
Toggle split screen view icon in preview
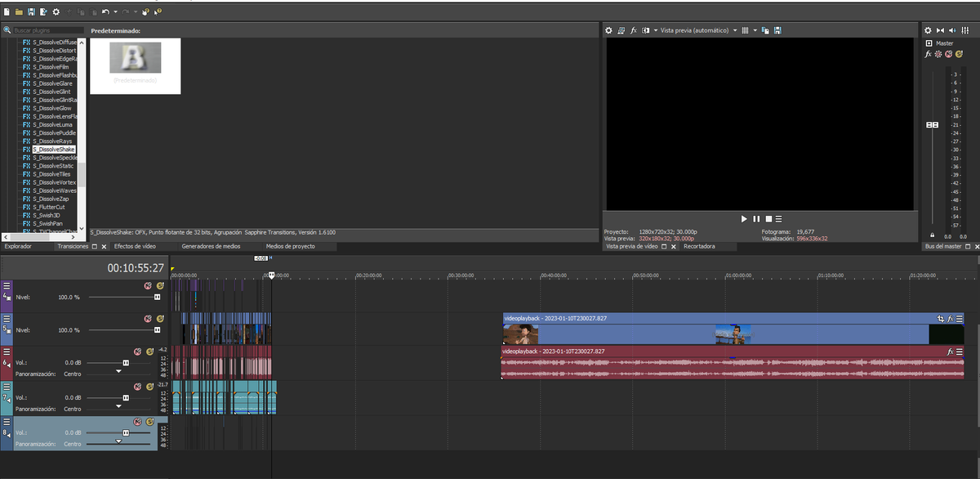click(x=645, y=30)
